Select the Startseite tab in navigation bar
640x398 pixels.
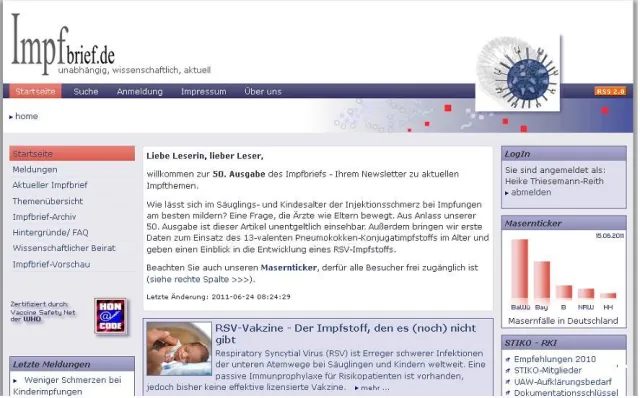point(35,91)
